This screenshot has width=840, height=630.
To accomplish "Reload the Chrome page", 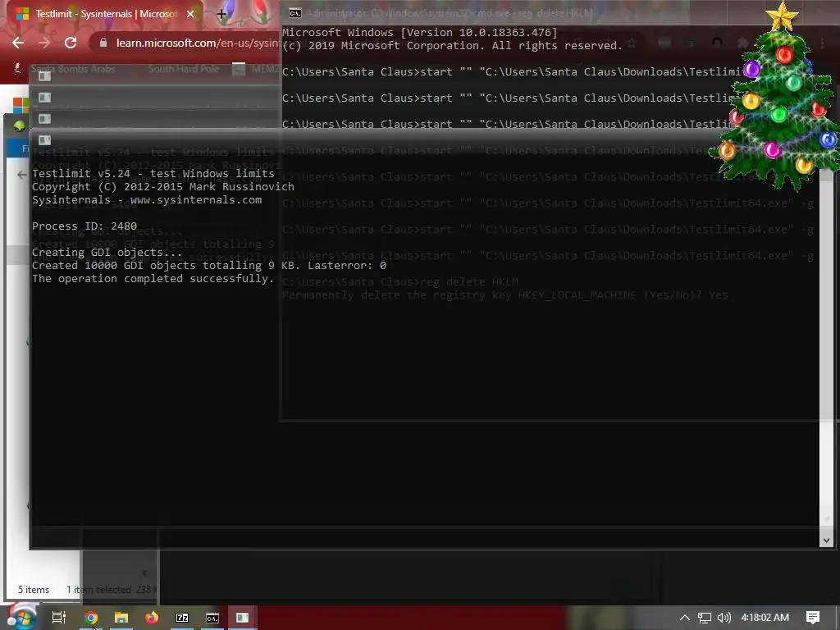I will (x=71, y=43).
